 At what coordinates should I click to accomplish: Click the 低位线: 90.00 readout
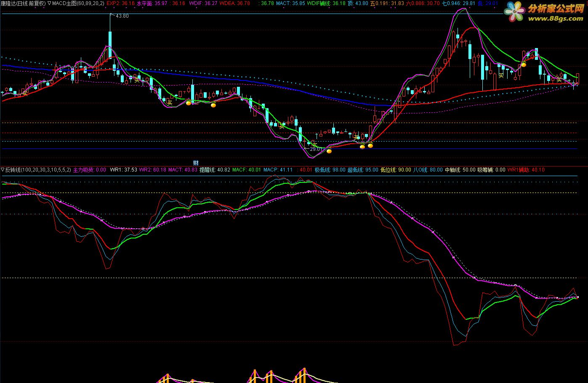pyautogui.click(x=396, y=170)
